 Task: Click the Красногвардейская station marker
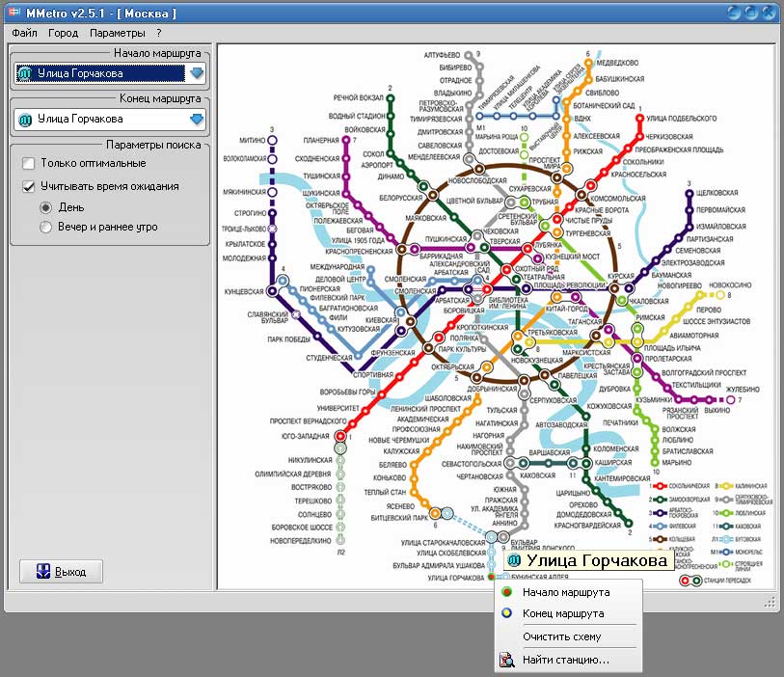[x=627, y=523]
